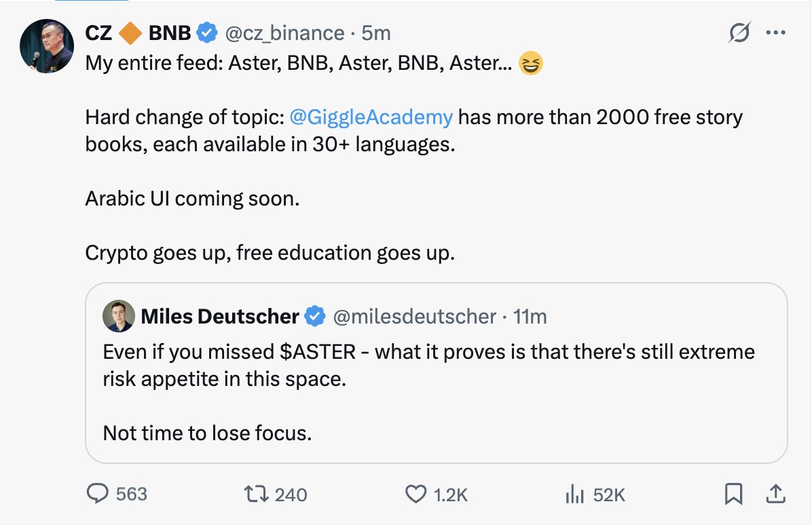Click CZ's blue verified badge
The image size is (812, 525).
(x=207, y=33)
